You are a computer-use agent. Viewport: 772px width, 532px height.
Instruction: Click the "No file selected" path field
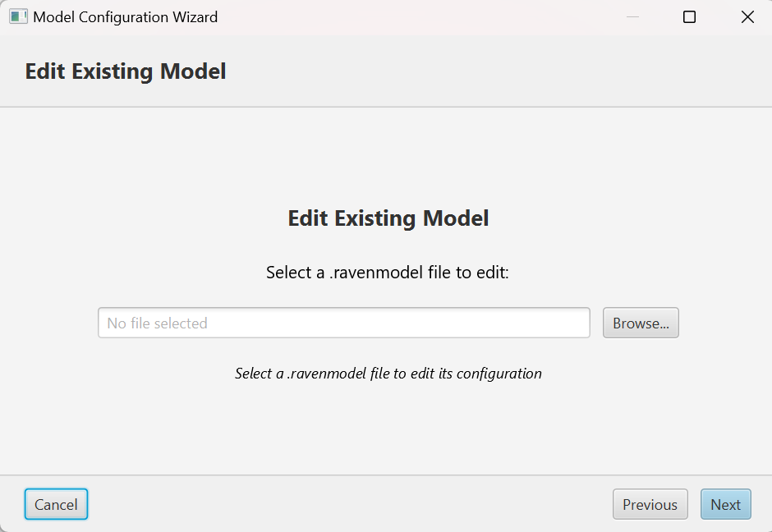click(x=343, y=323)
